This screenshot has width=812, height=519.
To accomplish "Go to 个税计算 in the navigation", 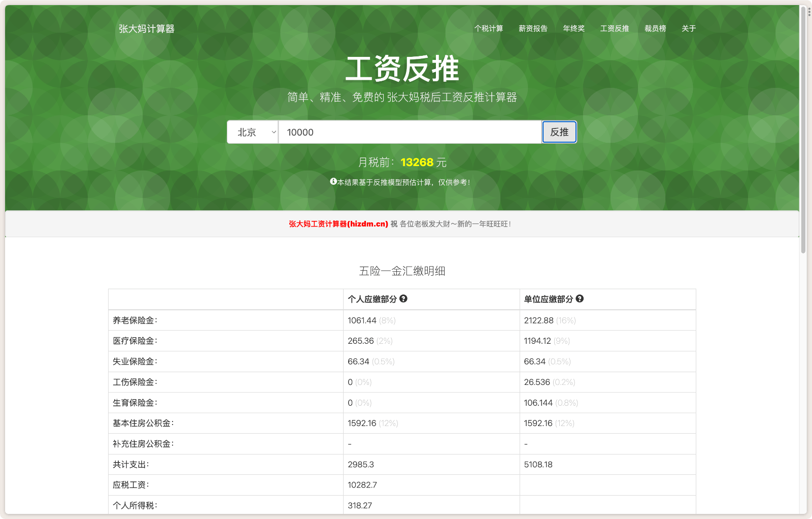I will [x=489, y=29].
